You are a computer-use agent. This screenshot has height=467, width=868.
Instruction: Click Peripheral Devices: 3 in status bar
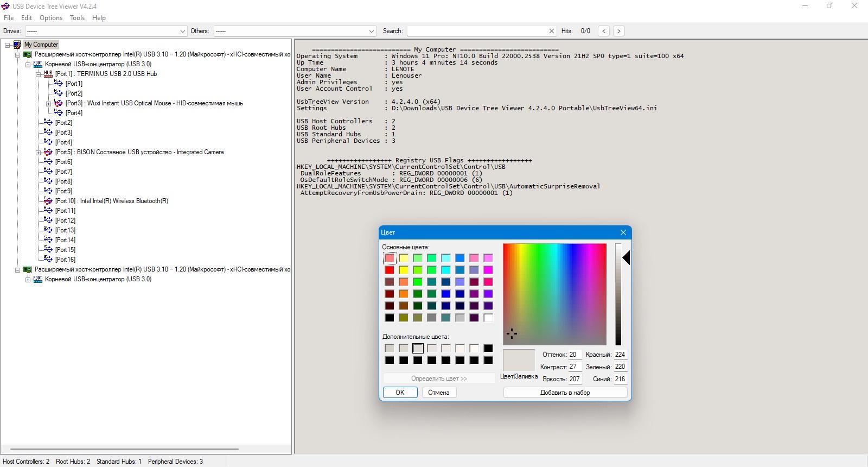pyautogui.click(x=175, y=462)
